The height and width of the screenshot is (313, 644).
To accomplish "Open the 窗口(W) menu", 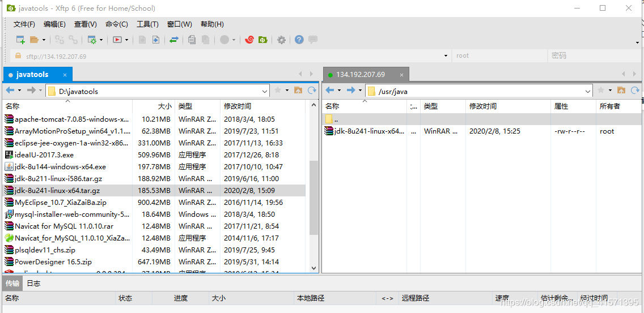I will [x=180, y=24].
